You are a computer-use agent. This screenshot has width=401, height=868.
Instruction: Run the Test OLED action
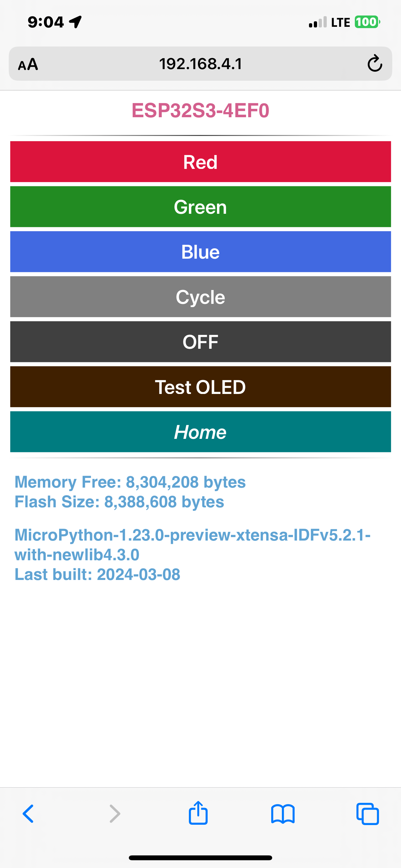(x=200, y=387)
